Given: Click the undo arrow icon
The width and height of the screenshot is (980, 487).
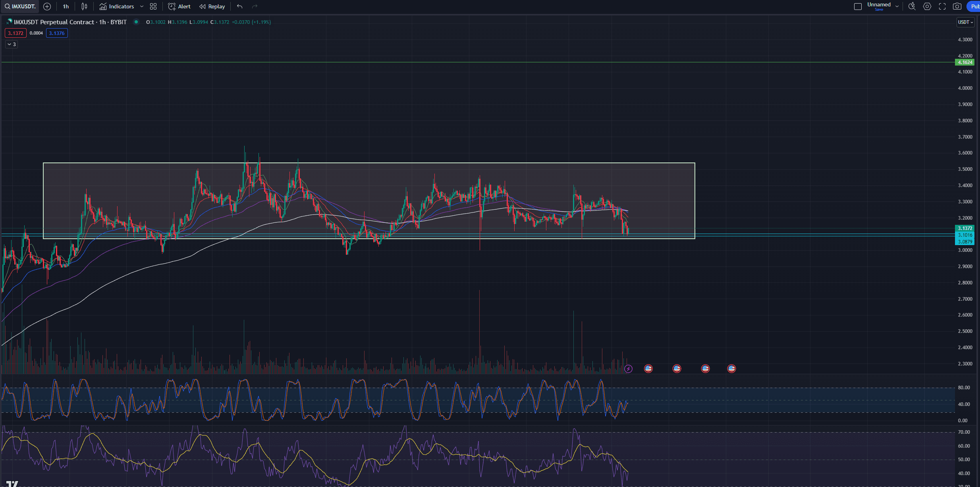Looking at the screenshot, I should (239, 6).
